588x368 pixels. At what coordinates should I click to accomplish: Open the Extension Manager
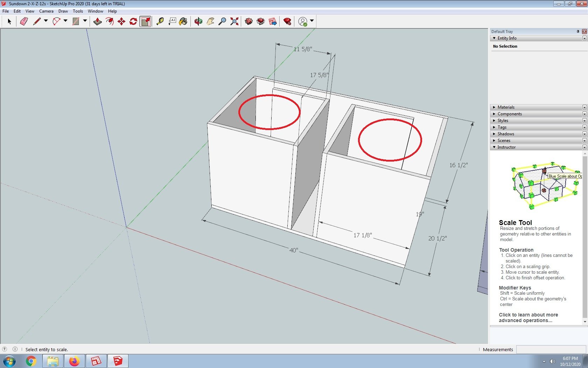pyautogui.click(x=287, y=21)
